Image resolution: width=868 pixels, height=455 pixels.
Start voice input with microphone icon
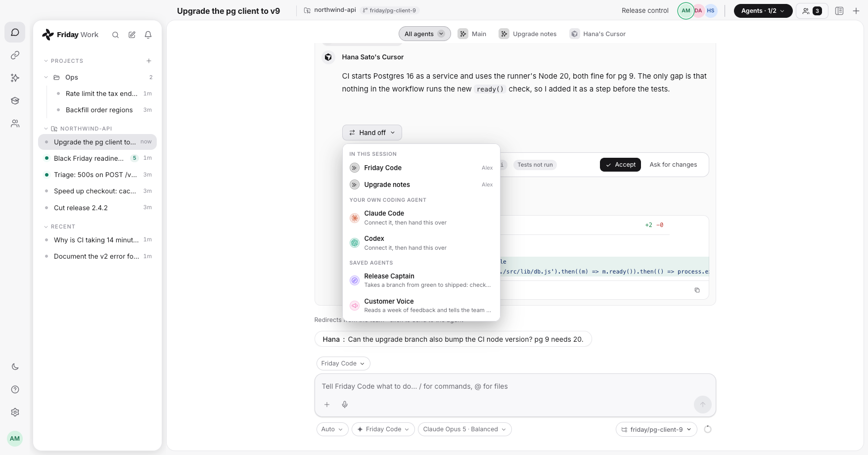[345, 405]
